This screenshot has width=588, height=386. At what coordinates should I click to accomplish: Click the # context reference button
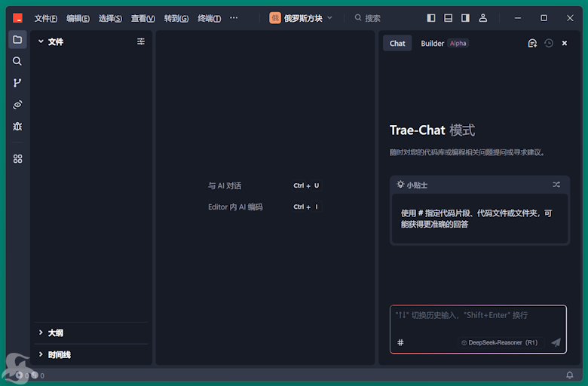point(400,342)
